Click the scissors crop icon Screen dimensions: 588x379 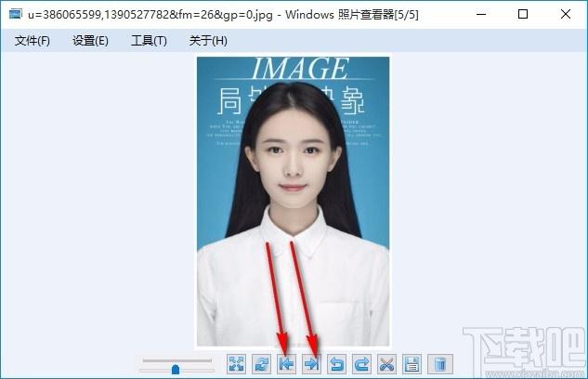coord(387,365)
